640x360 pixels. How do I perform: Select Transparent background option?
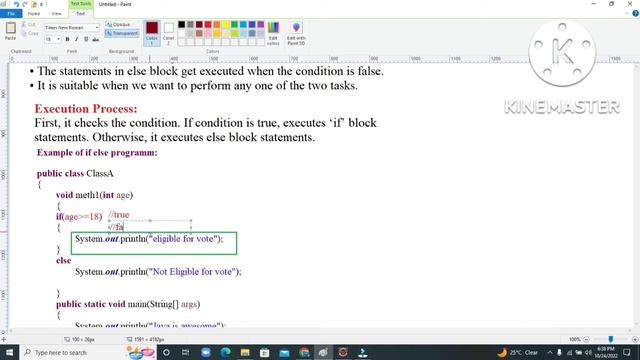(122, 33)
